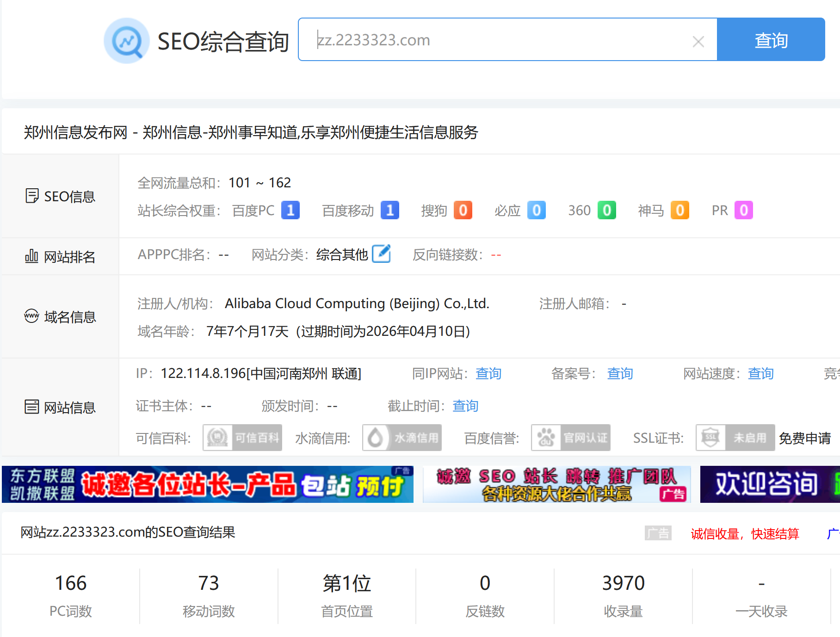
Task: Click the 可信百科 certification badge
Action: click(242, 438)
